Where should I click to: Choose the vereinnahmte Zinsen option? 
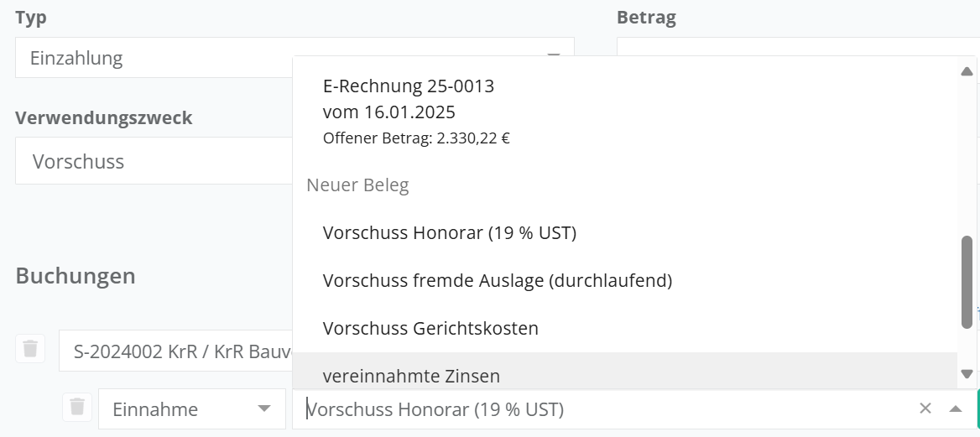pos(410,376)
